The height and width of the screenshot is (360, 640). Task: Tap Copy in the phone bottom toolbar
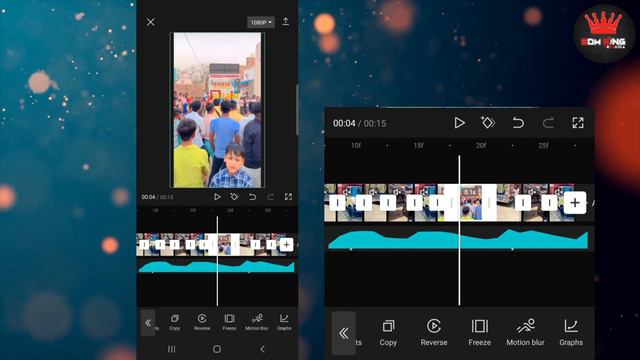tap(175, 322)
